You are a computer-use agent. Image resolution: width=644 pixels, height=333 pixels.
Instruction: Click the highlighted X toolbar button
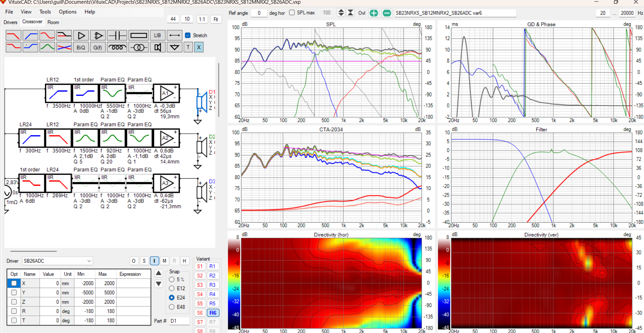[x=199, y=47]
